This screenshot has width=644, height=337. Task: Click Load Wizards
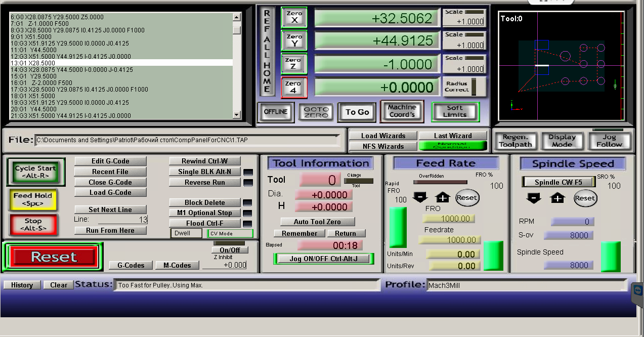click(x=383, y=136)
